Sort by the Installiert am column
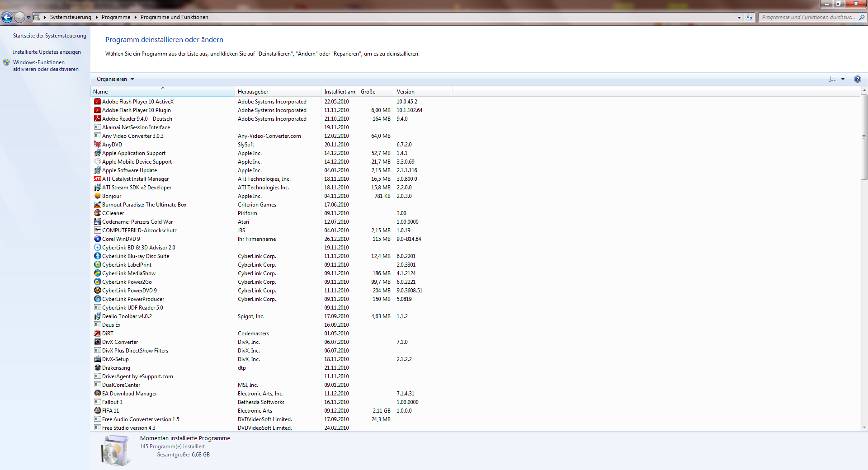This screenshot has height=470, width=868. coord(340,92)
